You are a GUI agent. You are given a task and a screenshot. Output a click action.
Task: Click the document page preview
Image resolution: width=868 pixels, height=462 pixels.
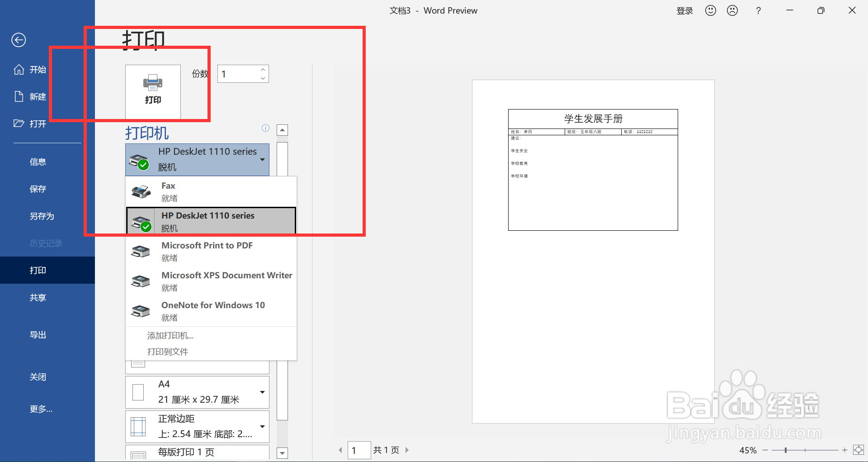[593, 252]
